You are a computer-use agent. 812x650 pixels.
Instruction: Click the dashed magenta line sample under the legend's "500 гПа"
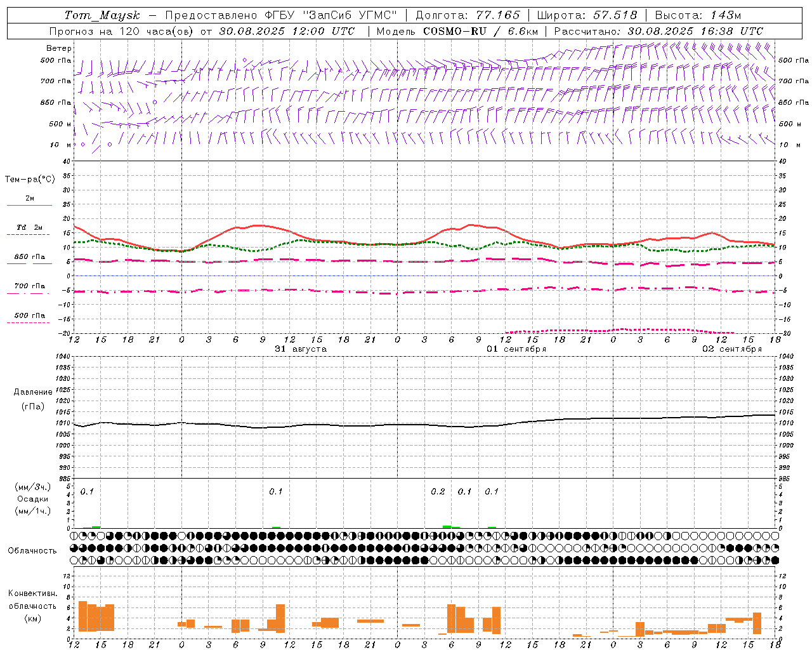[29, 322]
